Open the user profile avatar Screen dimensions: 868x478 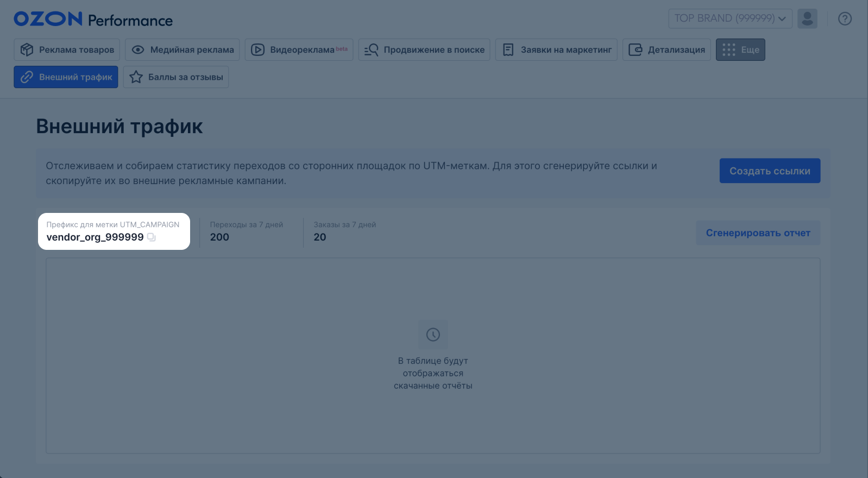point(807,18)
